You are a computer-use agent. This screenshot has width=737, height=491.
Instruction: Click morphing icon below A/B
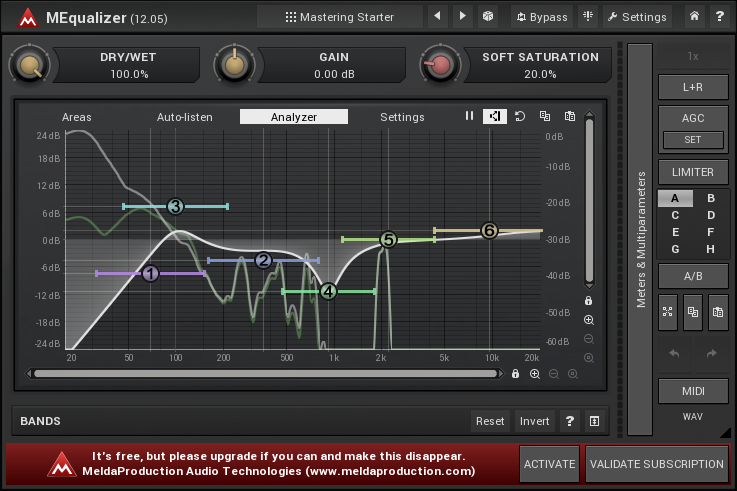pos(667,312)
